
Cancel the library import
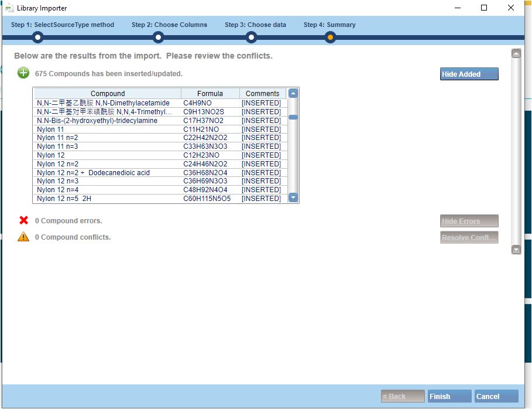point(496,396)
